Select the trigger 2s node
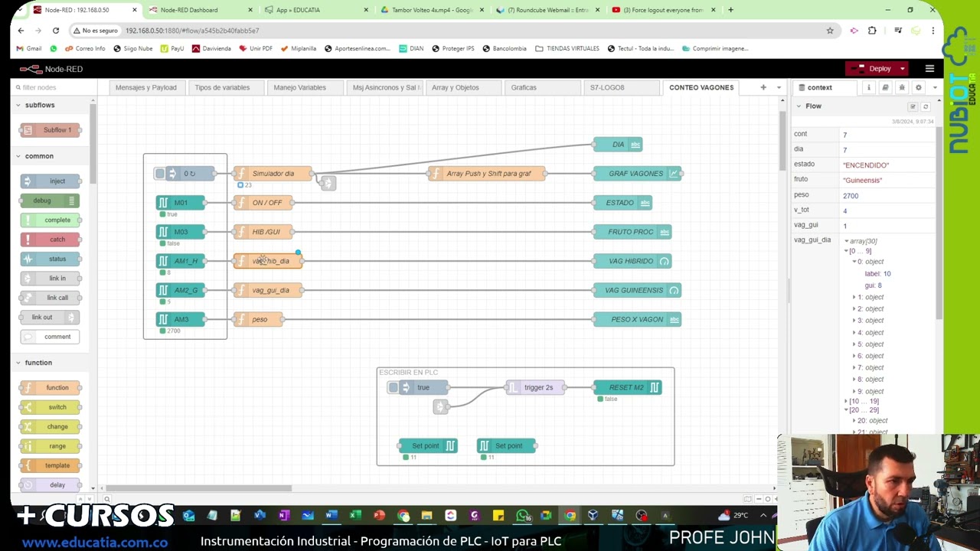 pyautogui.click(x=535, y=387)
